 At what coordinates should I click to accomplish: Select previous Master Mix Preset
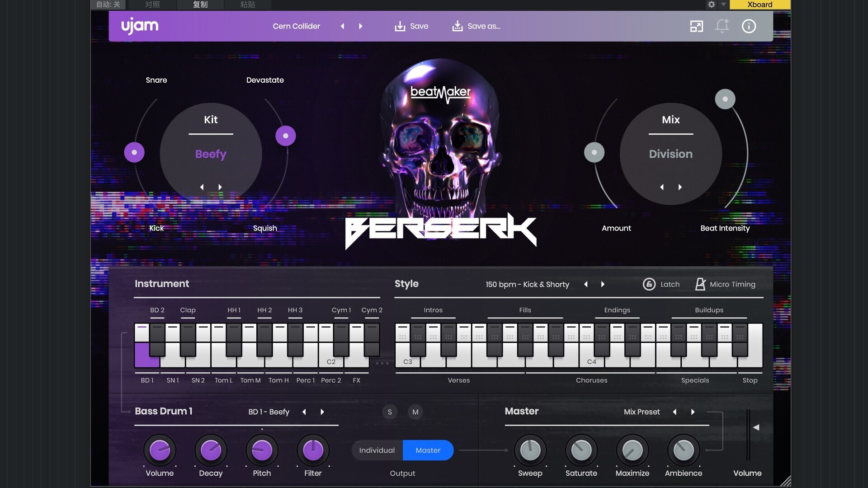pyautogui.click(x=675, y=412)
